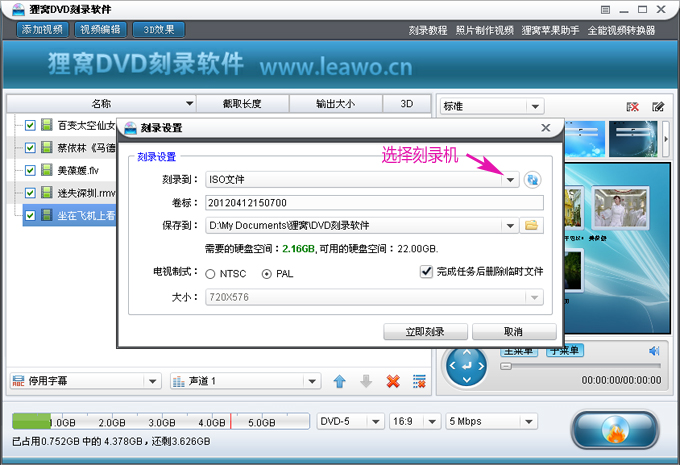Click the subtitle ABC icon beside 停用字幕

click(x=18, y=381)
